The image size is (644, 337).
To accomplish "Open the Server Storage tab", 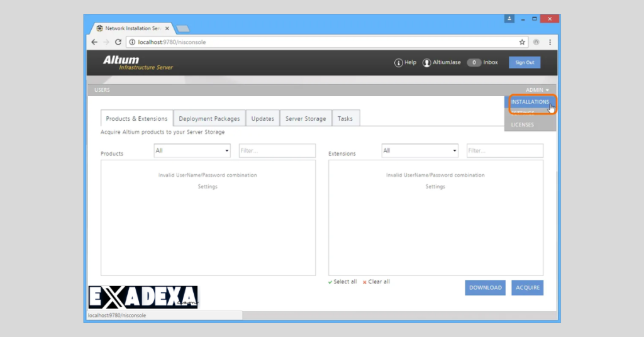I will (x=306, y=119).
